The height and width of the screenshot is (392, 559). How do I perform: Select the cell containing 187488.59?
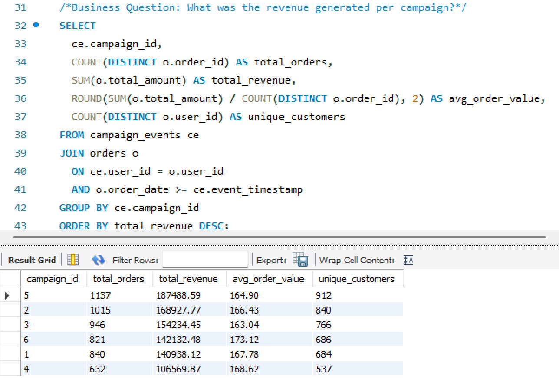pos(180,295)
